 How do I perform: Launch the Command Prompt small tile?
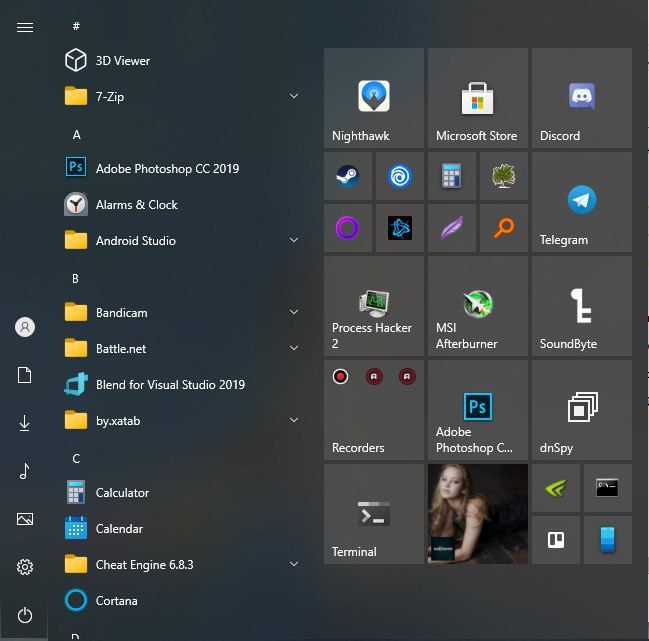point(608,488)
